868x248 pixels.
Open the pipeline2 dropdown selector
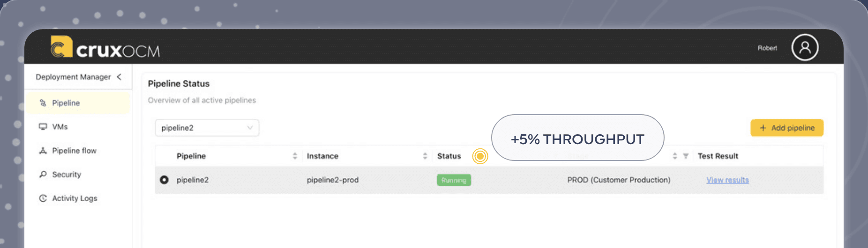click(x=207, y=128)
